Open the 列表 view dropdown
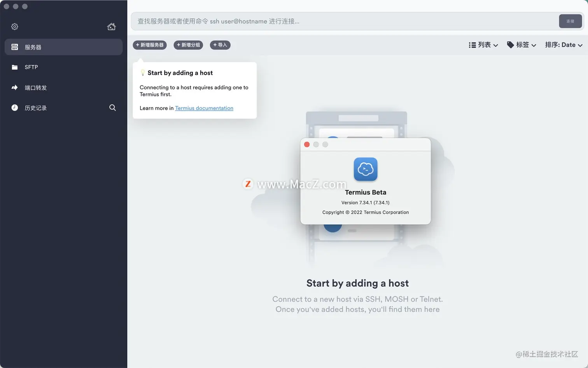Viewport: 588px width, 368px height. 483,45
